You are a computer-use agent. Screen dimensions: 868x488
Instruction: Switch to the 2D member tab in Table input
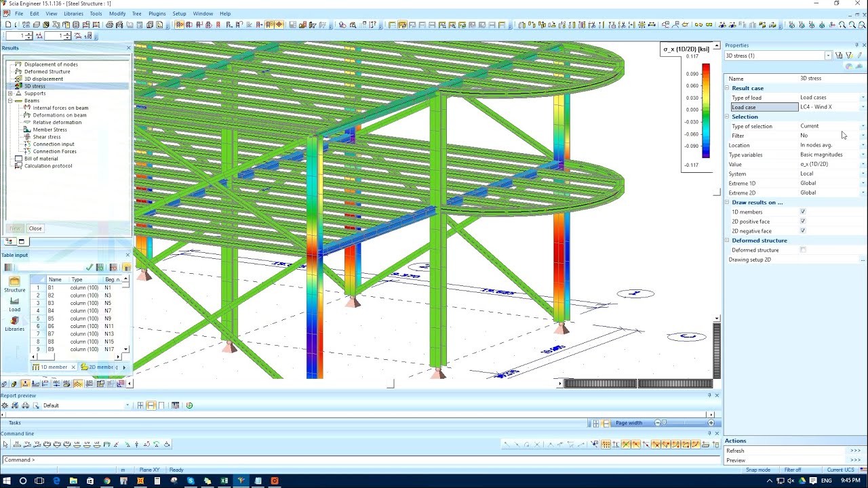[98, 367]
